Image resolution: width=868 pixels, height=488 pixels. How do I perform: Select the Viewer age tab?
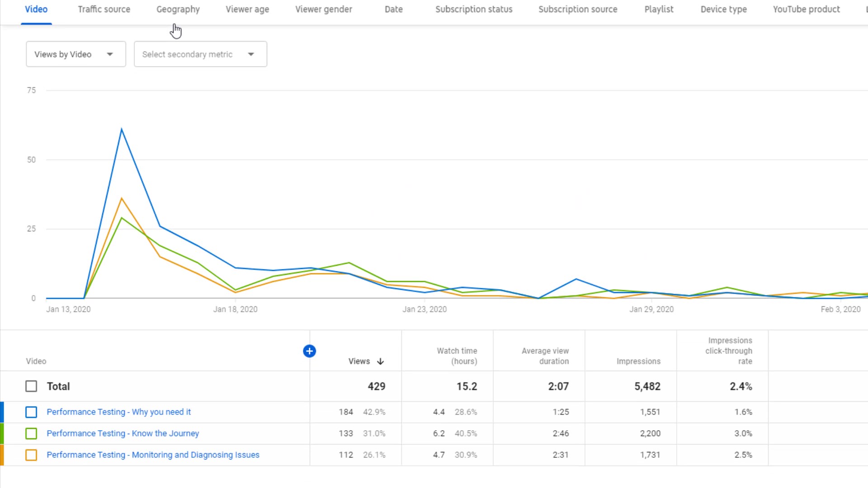coord(247,9)
